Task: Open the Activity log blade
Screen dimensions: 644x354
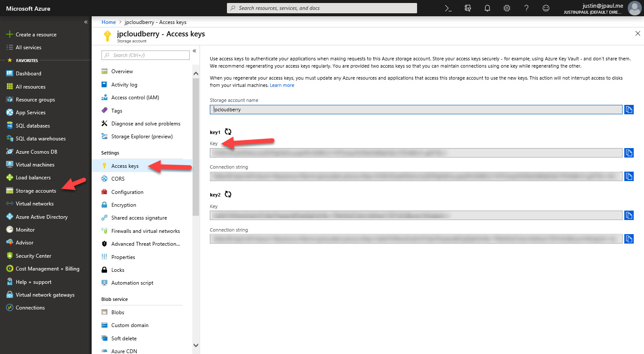Action: 124,85
